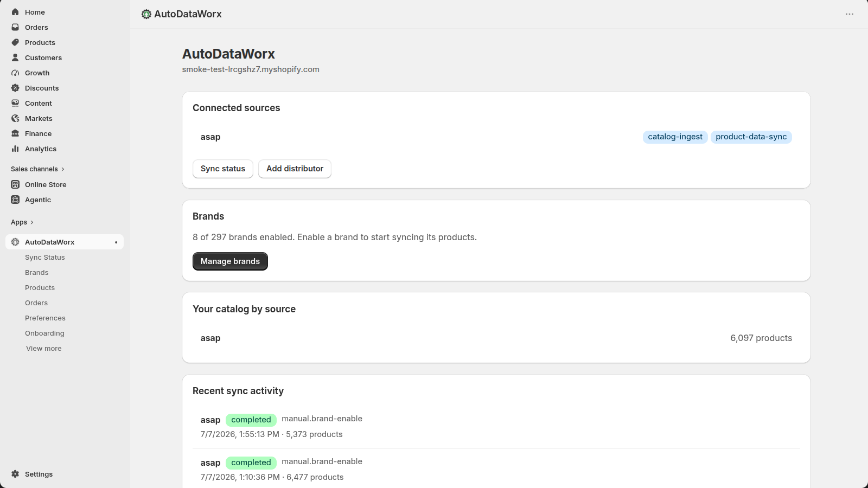Click the asap source under Connected sources
Image resolution: width=868 pixels, height=488 pixels.
click(x=210, y=137)
